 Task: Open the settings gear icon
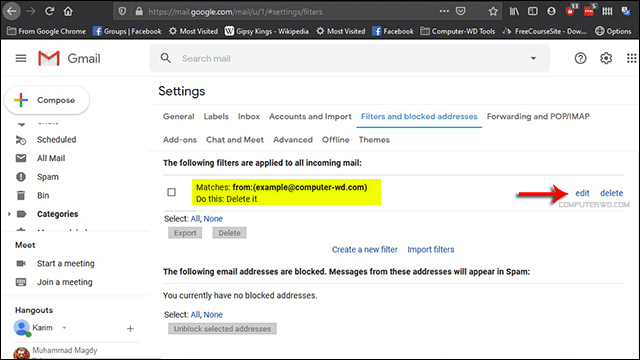pyautogui.click(x=606, y=58)
